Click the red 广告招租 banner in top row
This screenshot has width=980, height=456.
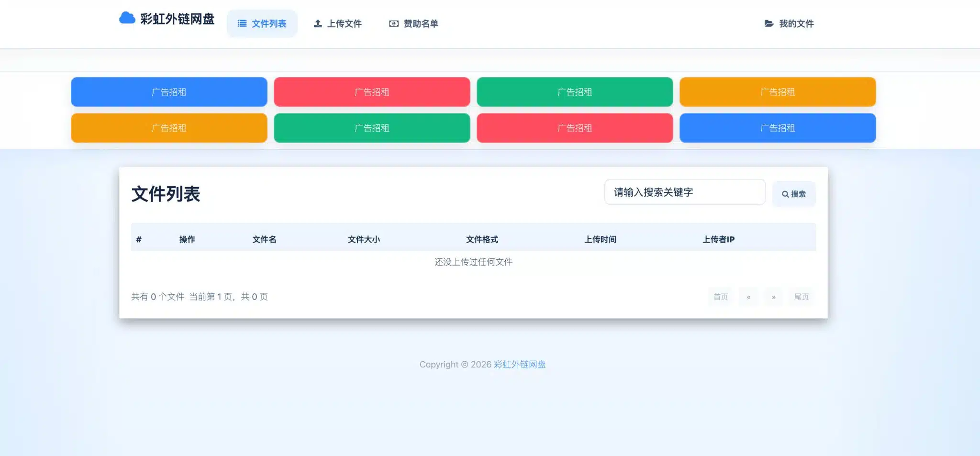372,92
